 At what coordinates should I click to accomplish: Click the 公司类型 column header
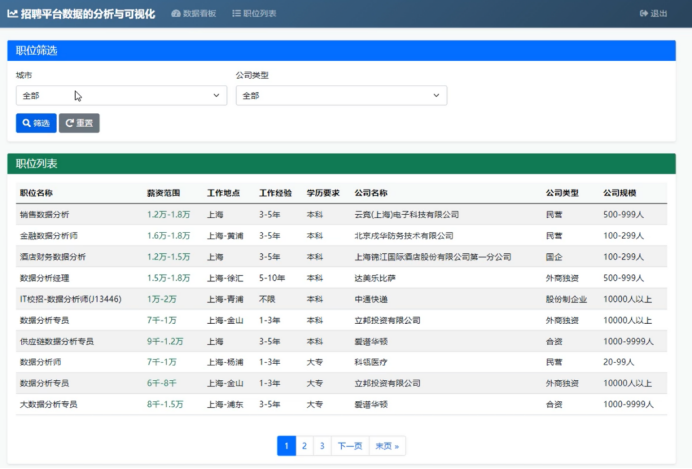[562, 193]
